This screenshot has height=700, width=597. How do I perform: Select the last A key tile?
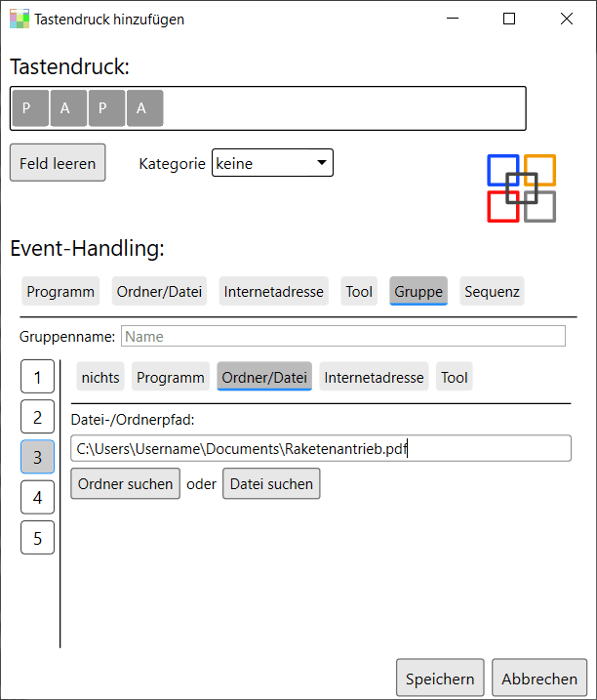(145, 108)
